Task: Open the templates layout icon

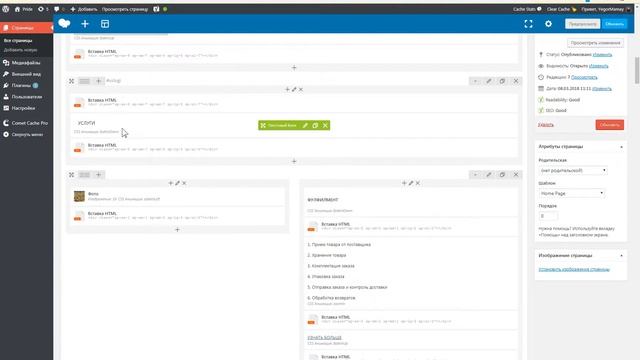Action: coord(105,24)
